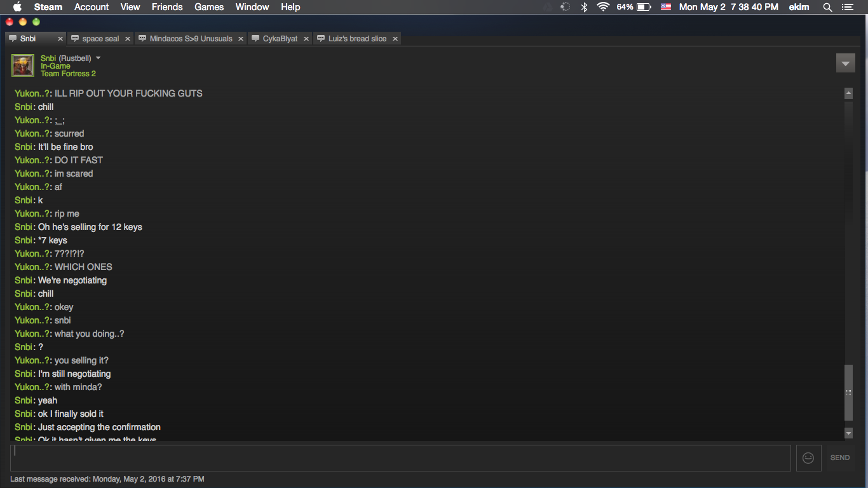Open the Games menu
The height and width of the screenshot is (488, 868).
[209, 7]
